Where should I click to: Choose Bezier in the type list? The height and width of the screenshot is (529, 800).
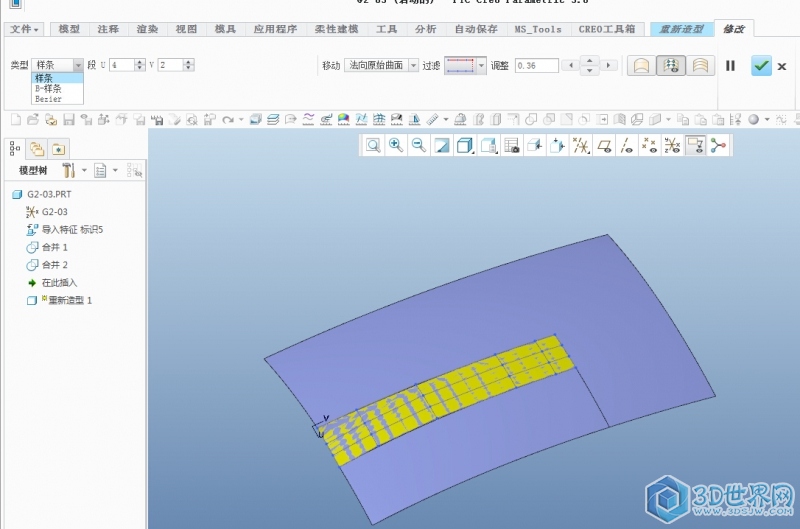pos(57,99)
